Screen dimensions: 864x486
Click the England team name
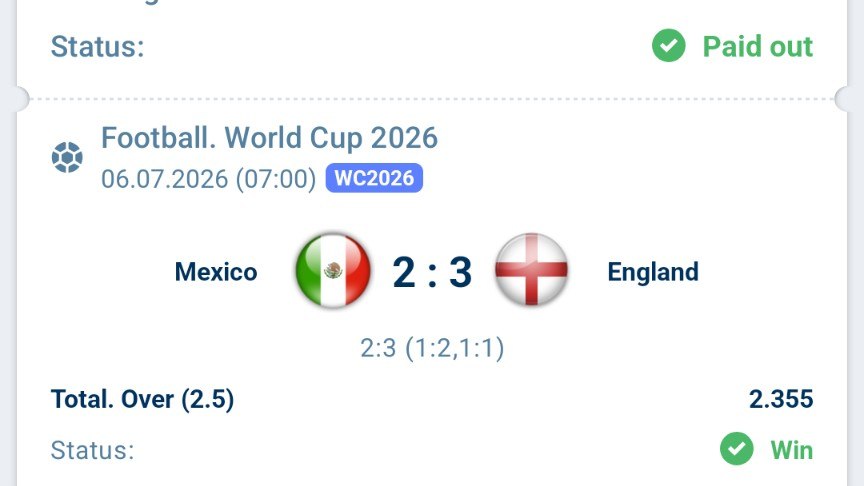(653, 272)
